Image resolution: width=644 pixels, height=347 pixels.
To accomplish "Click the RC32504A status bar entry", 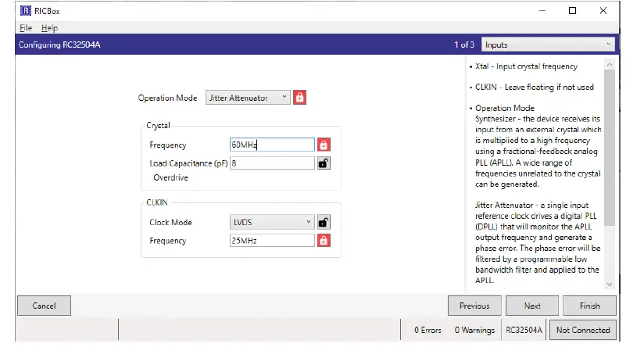I will point(524,330).
